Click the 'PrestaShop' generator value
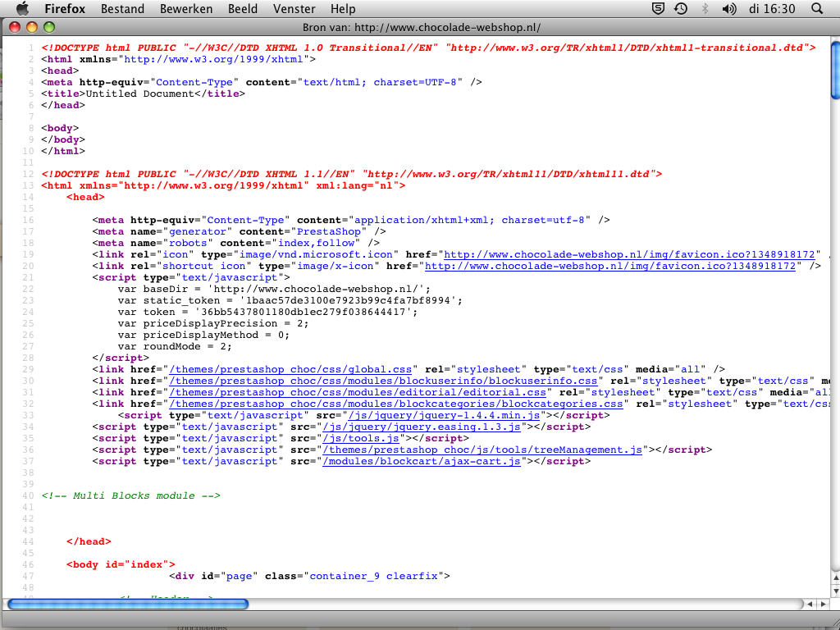This screenshot has height=630, width=840. click(329, 231)
